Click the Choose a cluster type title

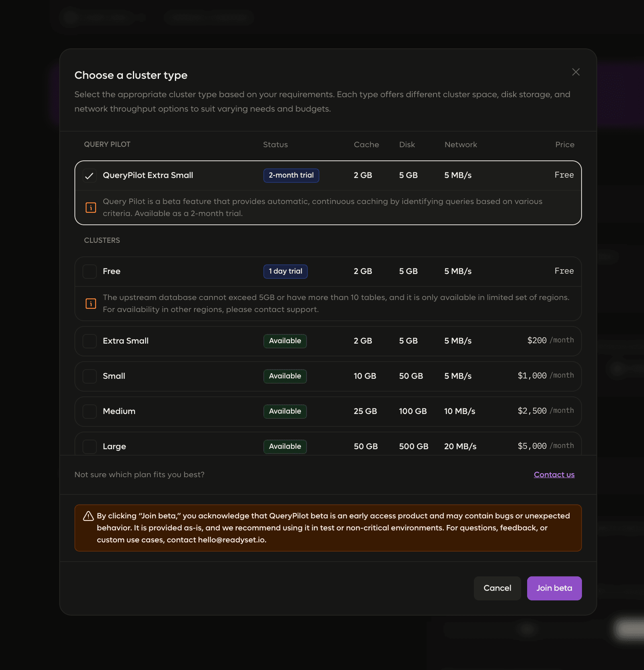(x=131, y=76)
